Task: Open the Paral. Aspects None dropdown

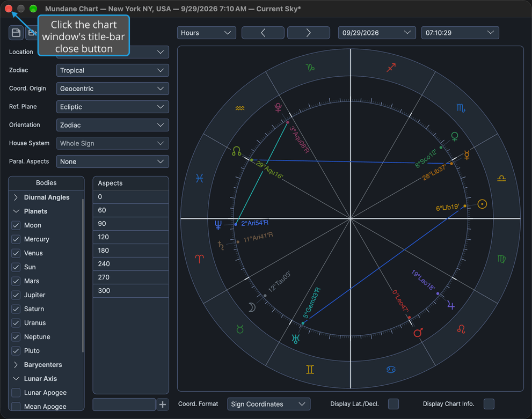Action: [x=112, y=161]
